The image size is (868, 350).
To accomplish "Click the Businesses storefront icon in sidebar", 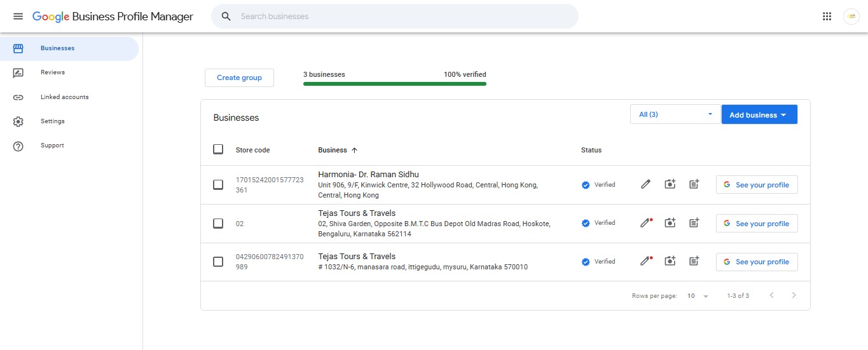I will pos(18,48).
